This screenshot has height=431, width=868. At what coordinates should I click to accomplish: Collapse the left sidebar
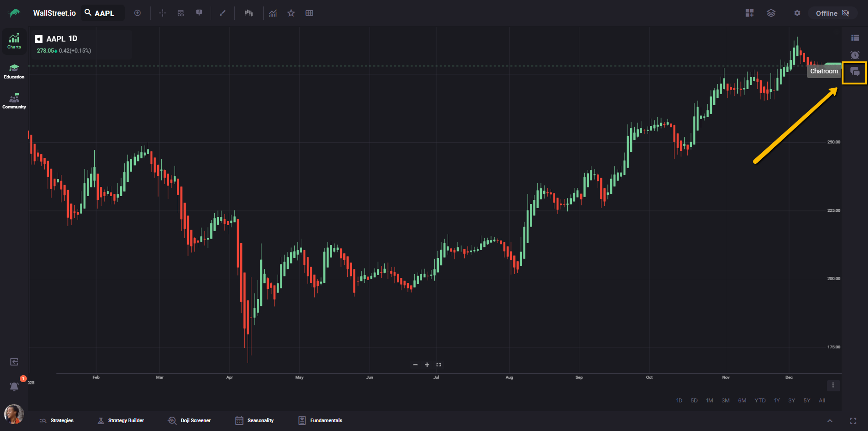pyautogui.click(x=14, y=362)
